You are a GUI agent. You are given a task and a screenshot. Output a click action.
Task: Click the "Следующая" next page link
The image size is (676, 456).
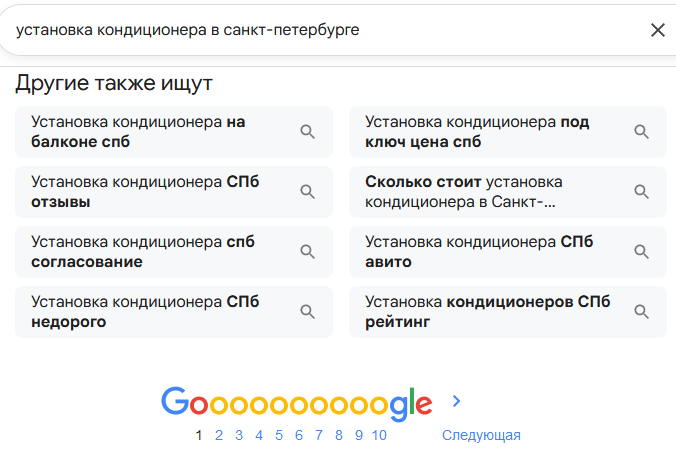click(x=481, y=435)
